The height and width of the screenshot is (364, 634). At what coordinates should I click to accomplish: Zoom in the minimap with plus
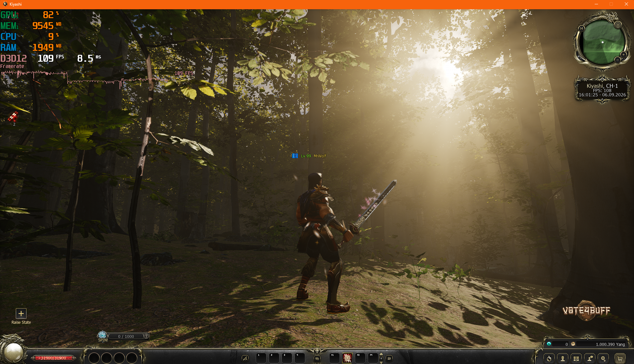623,54
